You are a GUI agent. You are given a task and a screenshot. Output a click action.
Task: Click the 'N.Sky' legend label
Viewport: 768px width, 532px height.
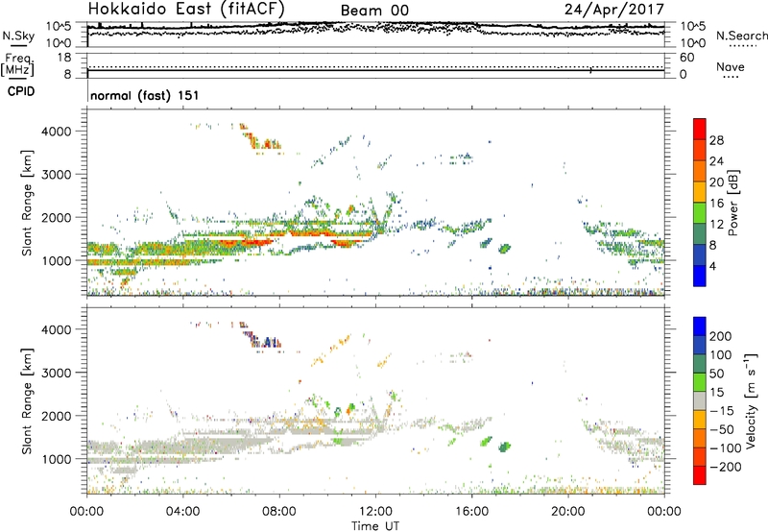tap(18, 36)
